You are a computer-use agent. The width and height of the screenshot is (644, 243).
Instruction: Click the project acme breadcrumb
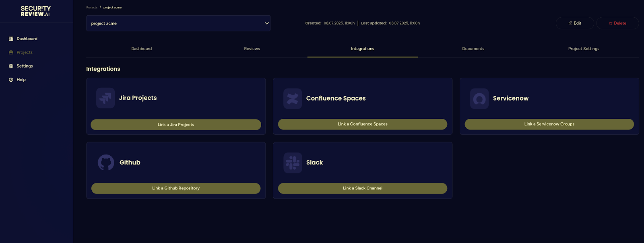112,7
